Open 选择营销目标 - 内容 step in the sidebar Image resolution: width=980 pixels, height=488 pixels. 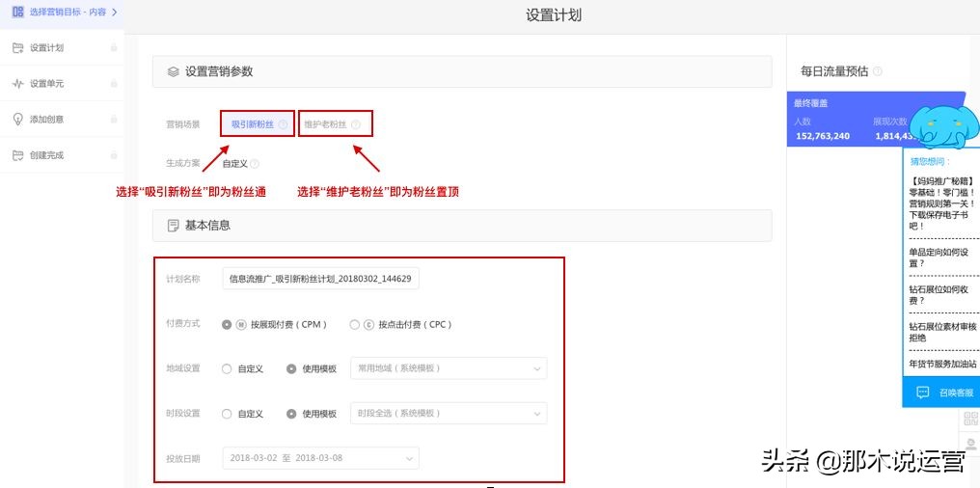(x=62, y=12)
